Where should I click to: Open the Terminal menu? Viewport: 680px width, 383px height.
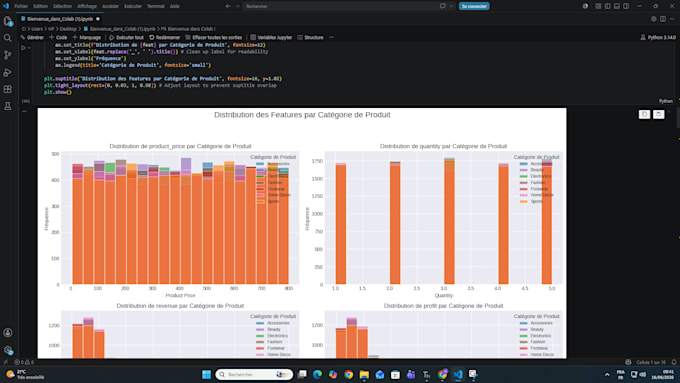(x=156, y=6)
